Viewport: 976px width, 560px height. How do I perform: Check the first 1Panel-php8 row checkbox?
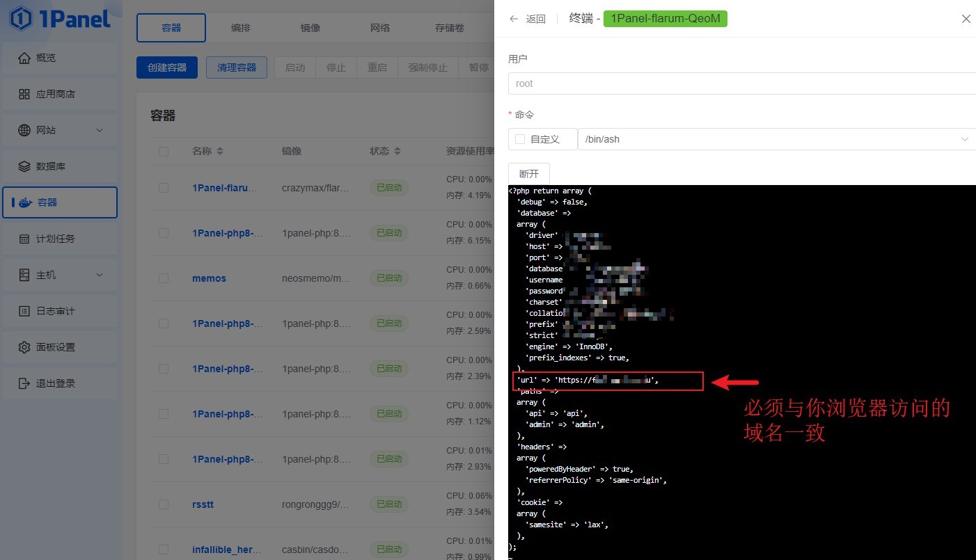pos(164,233)
